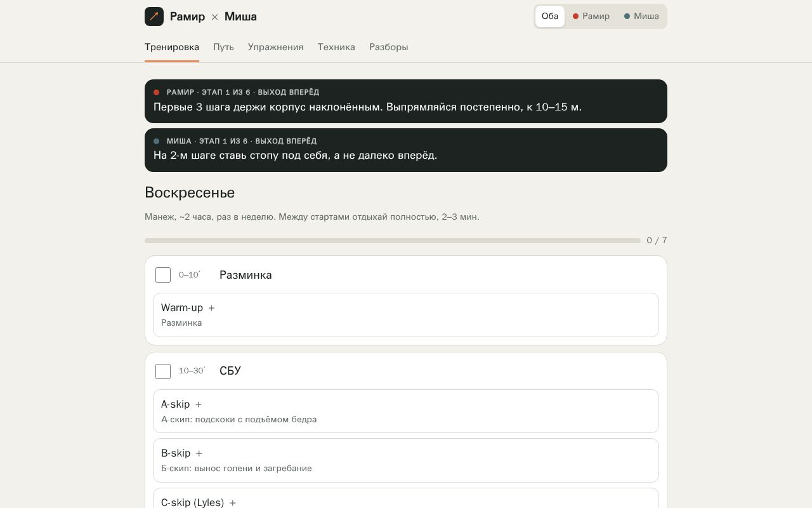Check the СБУ 10–30′ checkbox
Viewport: 812px width, 508px height.
point(163,371)
